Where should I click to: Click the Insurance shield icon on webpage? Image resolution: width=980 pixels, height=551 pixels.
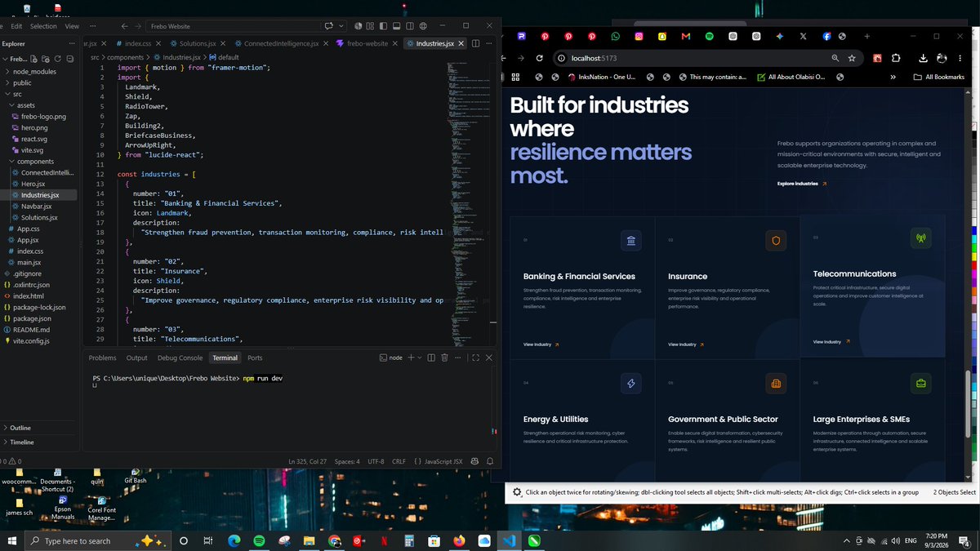coord(775,241)
